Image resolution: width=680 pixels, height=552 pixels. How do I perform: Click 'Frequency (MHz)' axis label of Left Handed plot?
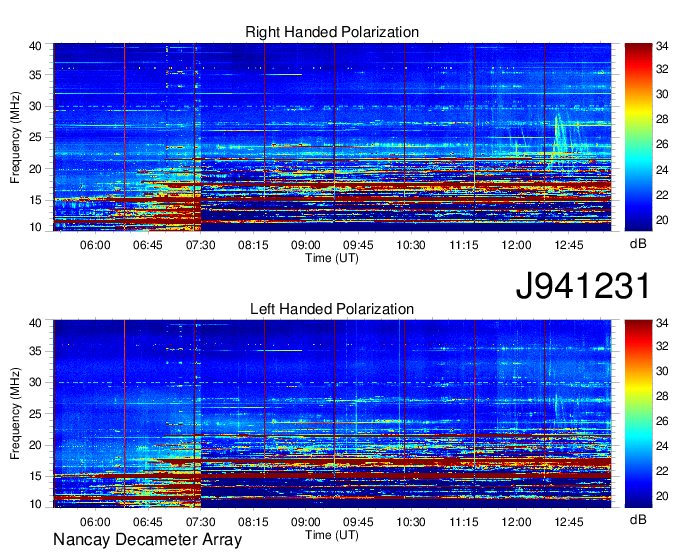[15, 414]
